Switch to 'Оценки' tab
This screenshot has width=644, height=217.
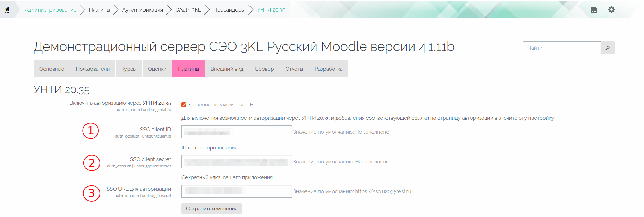(x=157, y=69)
